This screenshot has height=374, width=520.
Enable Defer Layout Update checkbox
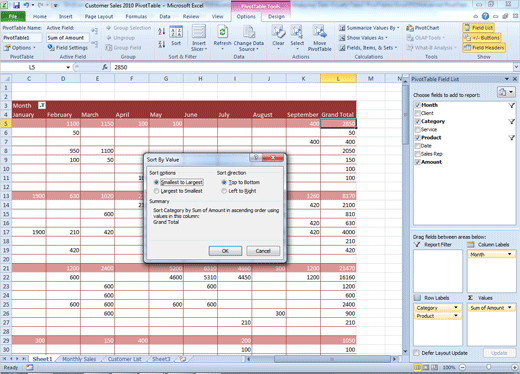[416, 353]
